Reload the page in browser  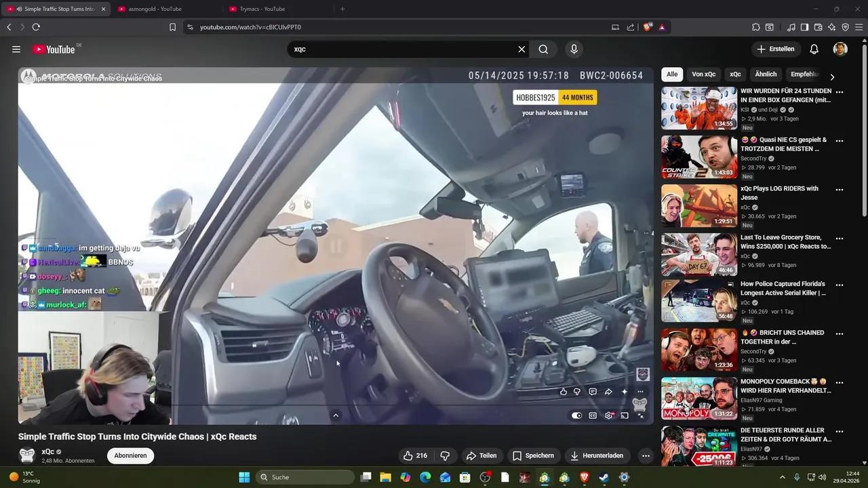point(36,27)
